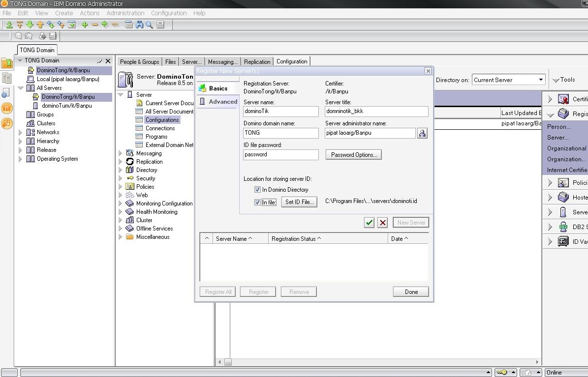Click the orange minus collapse toolbar icon
Screen dimensions: 588x377
click(x=95, y=25)
